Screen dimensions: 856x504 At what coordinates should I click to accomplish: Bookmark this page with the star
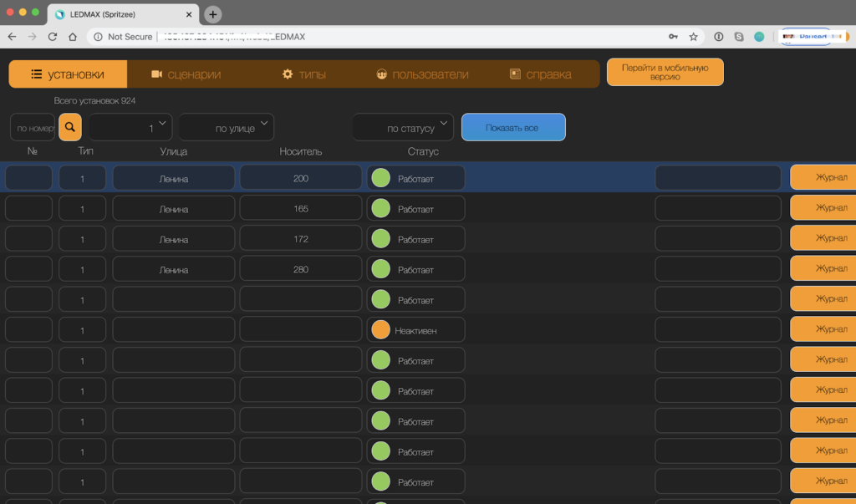(x=693, y=37)
